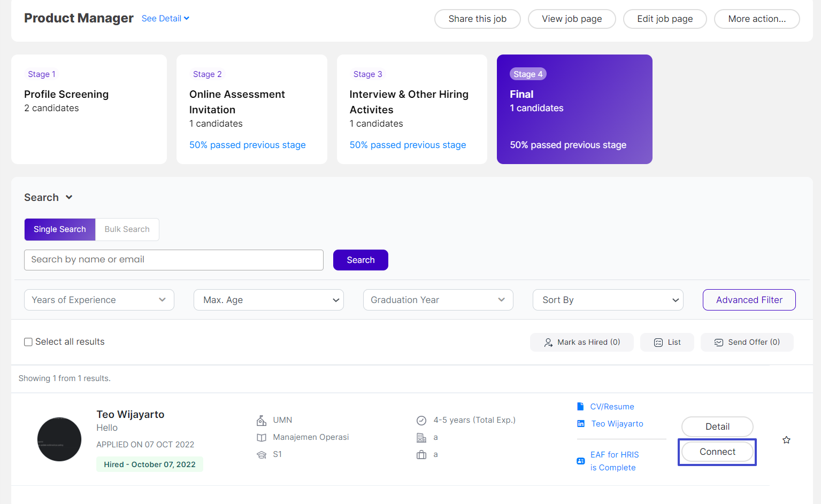The width and height of the screenshot is (821, 504).
Task: Open the Years of Experience dropdown
Action: pyautogui.click(x=99, y=300)
